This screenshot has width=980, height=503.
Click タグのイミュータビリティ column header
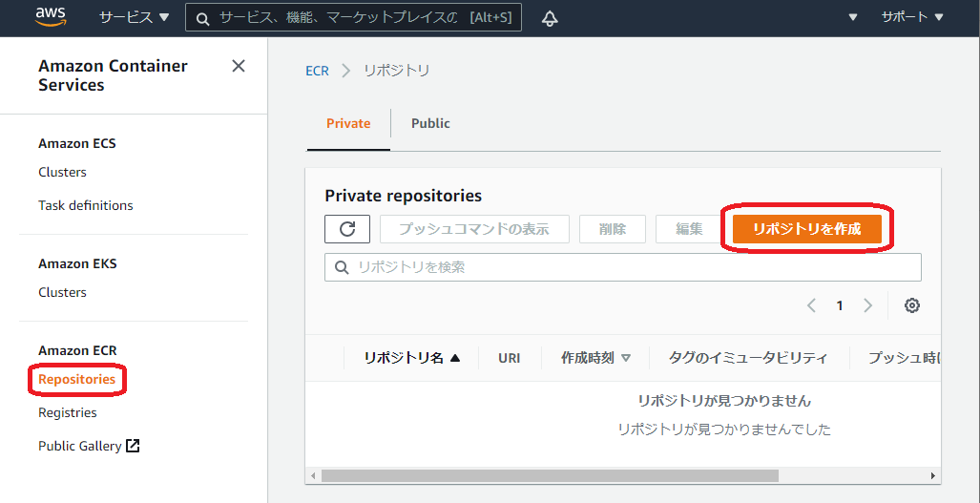click(748, 358)
